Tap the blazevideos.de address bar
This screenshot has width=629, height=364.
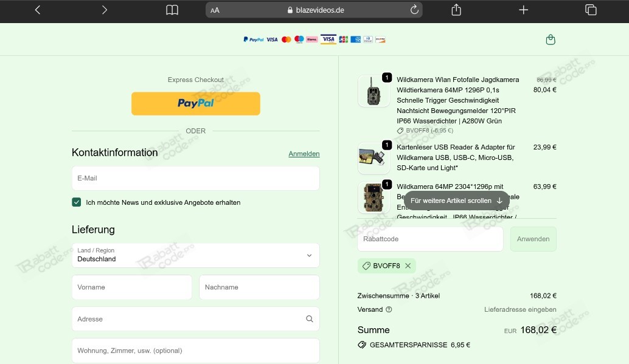click(314, 10)
